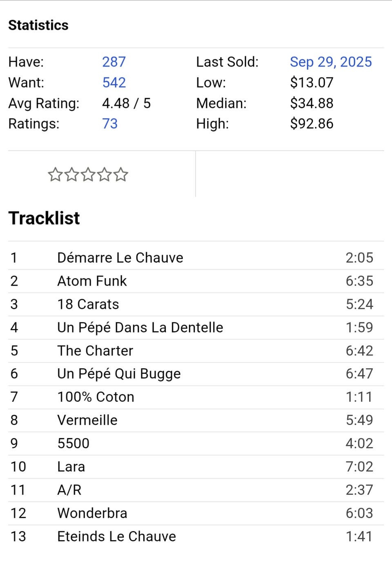Click the 18 Carats track title
Screen dimensions: 392x566
[x=88, y=304]
